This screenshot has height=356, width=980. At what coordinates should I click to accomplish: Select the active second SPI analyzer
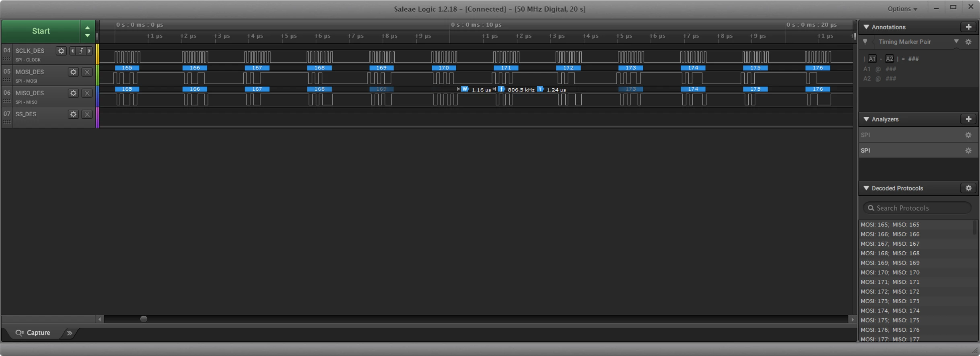point(917,150)
